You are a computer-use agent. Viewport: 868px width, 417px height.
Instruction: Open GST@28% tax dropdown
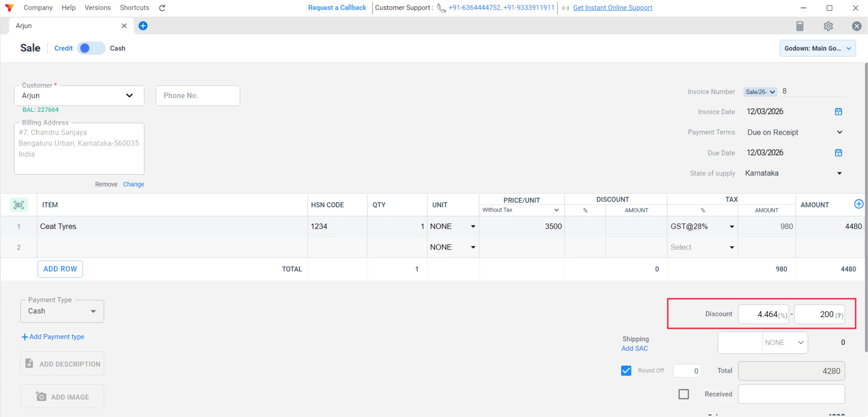(x=732, y=226)
